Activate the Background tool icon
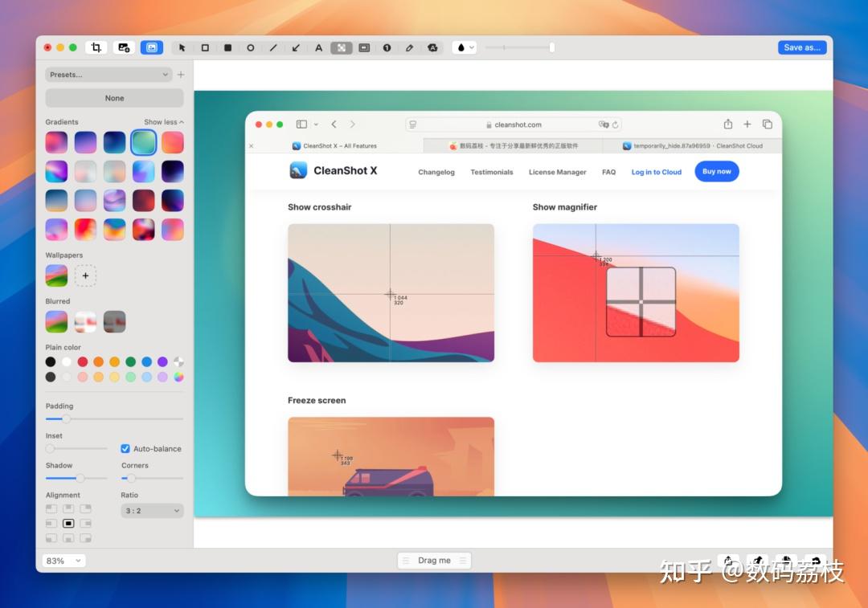This screenshot has height=608, width=868. tap(152, 47)
